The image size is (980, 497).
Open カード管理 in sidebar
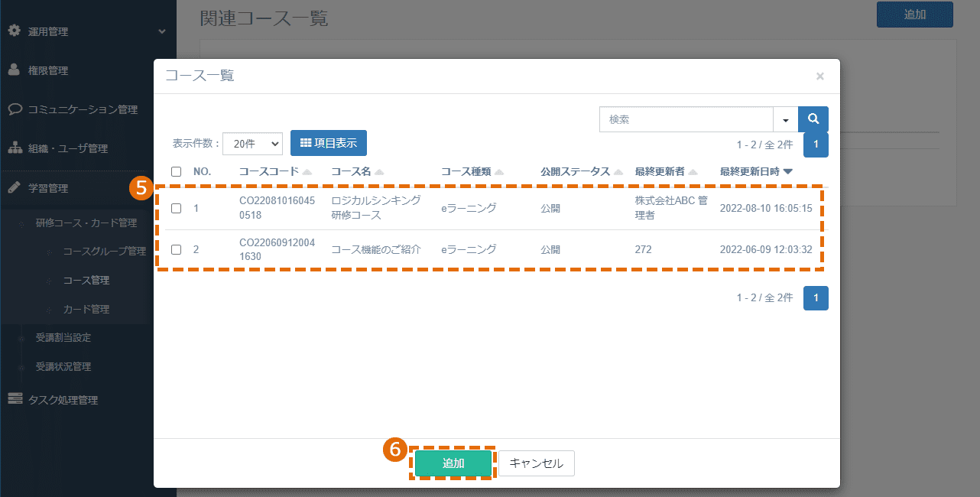(x=86, y=310)
